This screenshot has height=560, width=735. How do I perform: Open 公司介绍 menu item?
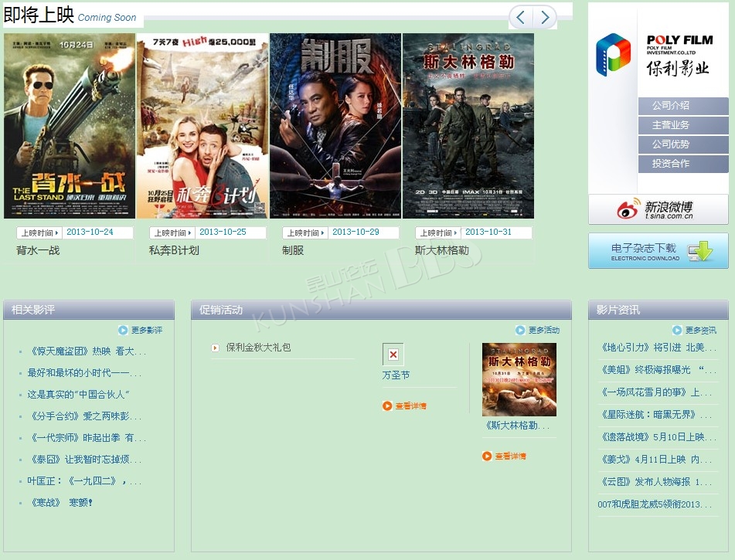point(683,106)
